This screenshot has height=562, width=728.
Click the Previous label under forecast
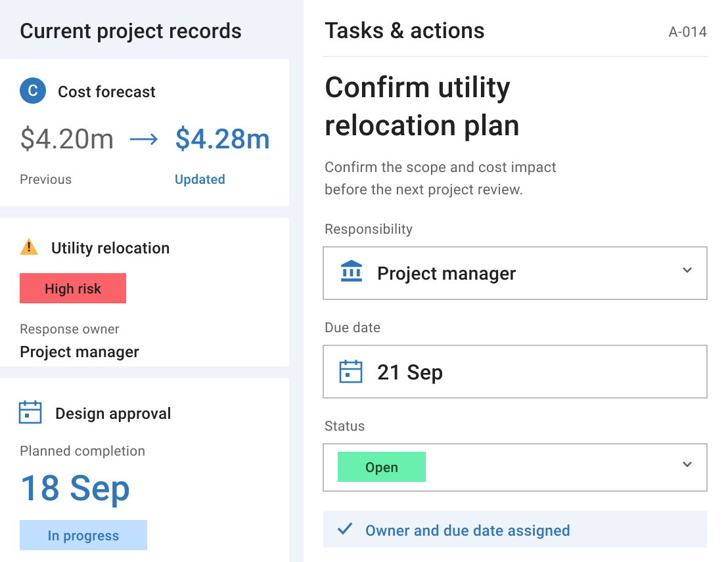(45, 180)
